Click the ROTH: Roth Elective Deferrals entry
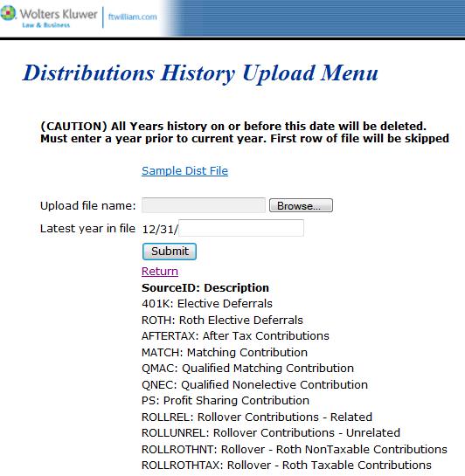465x476 pixels. [222, 320]
